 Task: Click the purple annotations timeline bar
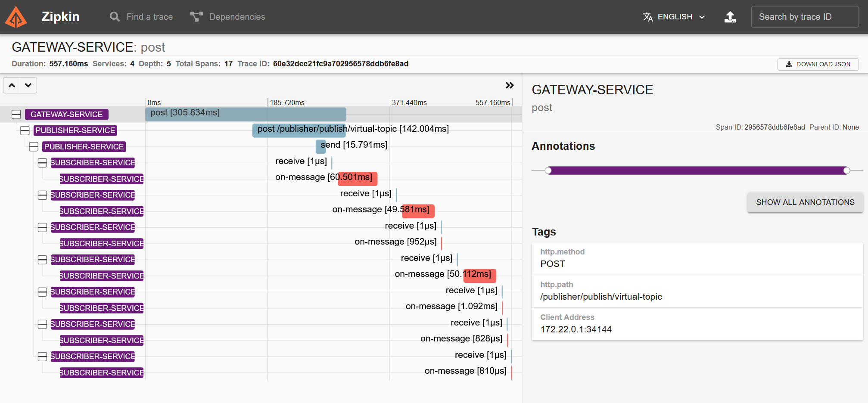(x=697, y=170)
